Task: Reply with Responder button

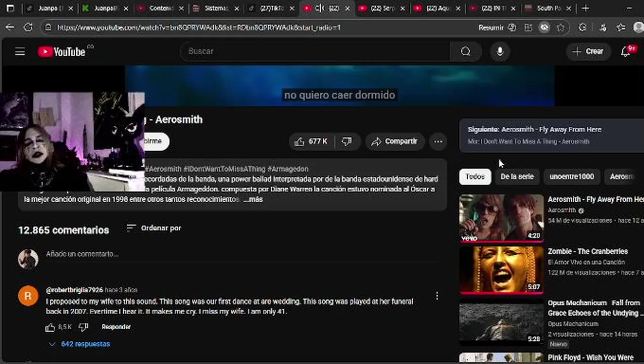Action: pos(116,327)
